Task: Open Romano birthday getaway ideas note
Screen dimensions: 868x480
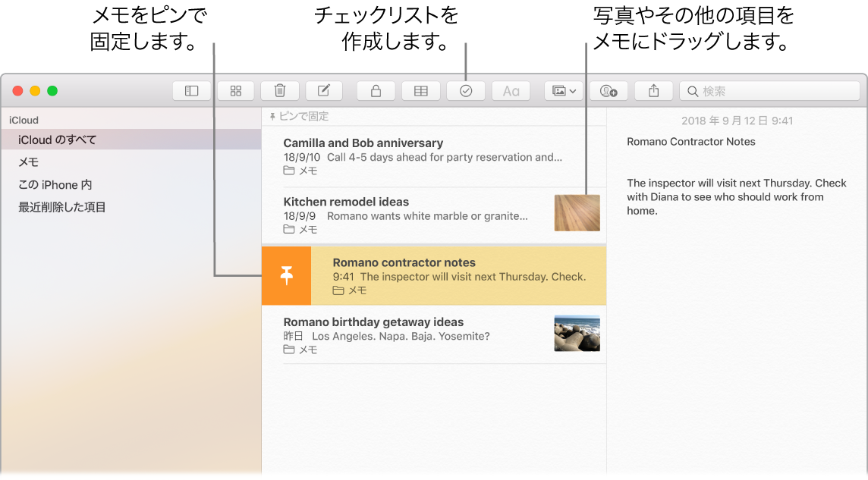Action: tap(410, 334)
